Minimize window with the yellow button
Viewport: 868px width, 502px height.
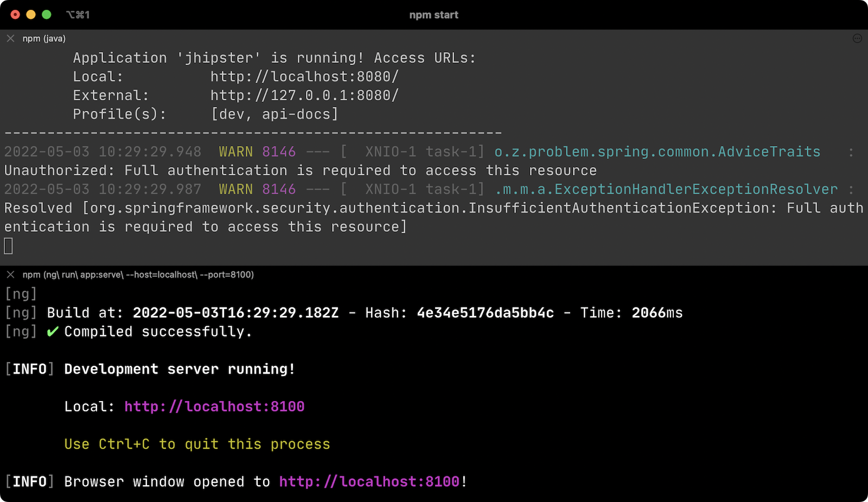pyautogui.click(x=31, y=15)
